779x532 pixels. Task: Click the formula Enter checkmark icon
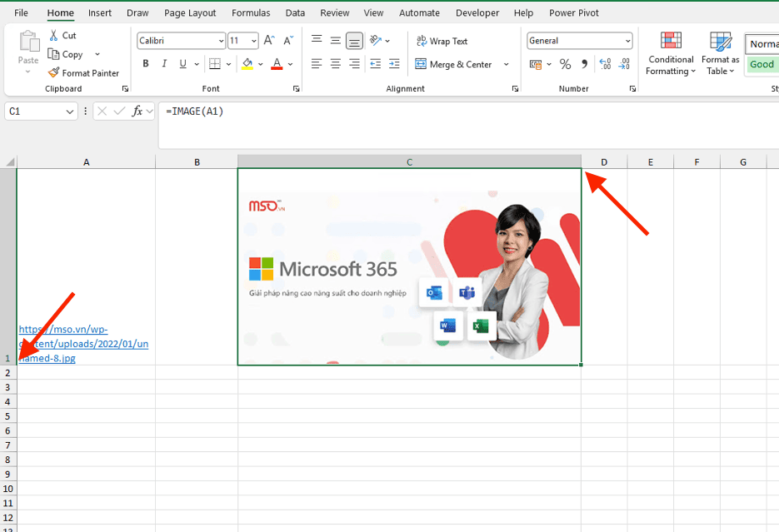(119, 112)
